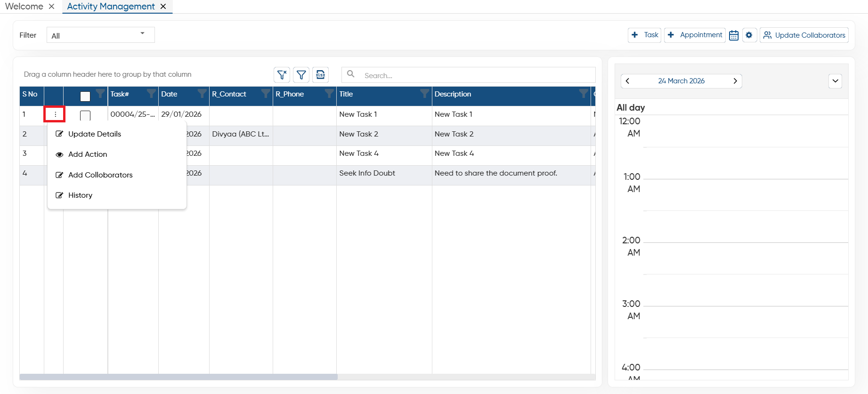Open the calendar view icon

pos(734,35)
